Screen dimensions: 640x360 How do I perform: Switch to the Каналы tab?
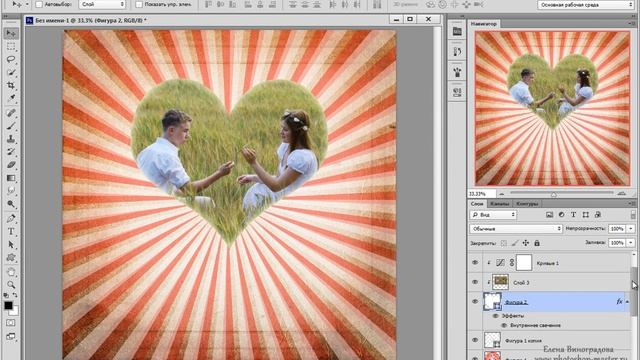pos(499,203)
